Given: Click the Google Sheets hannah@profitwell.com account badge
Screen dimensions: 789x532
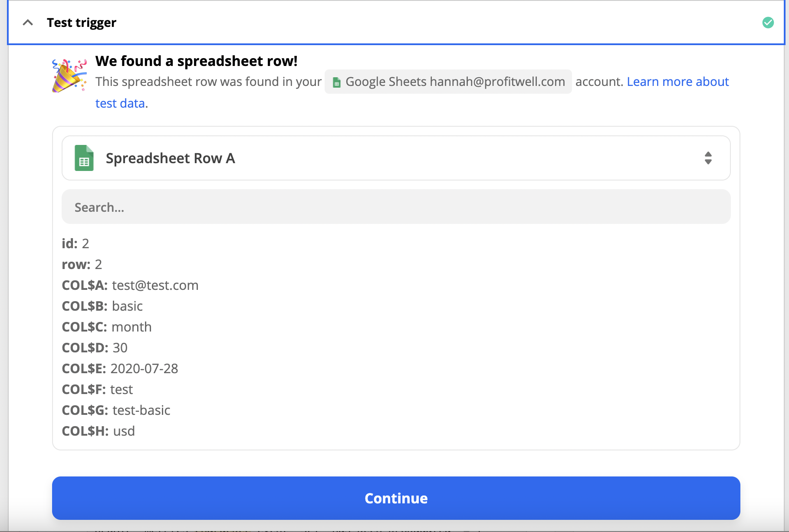Looking at the screenshot, I should 448,82.
